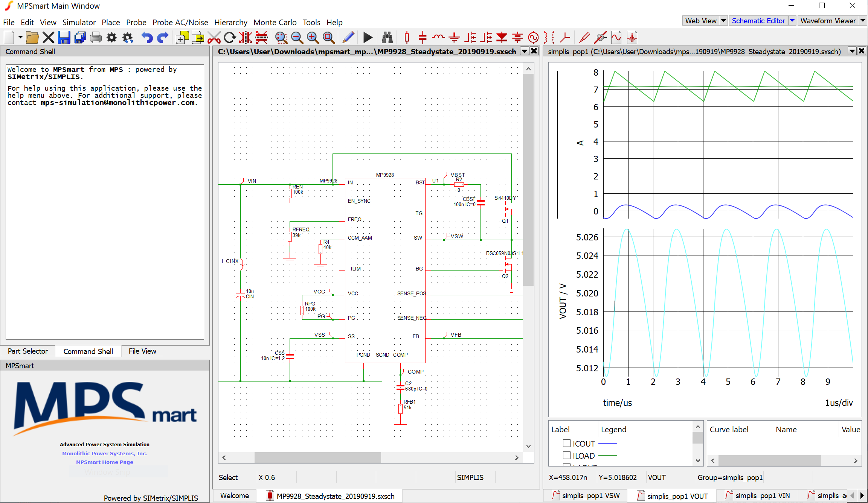Expand the Waveform Viewer dropdown arrow

click(x=863, y=21)
